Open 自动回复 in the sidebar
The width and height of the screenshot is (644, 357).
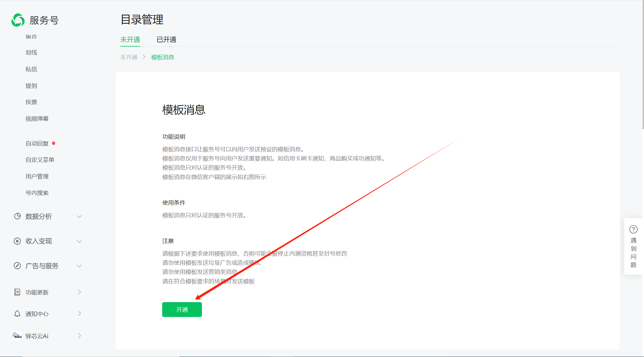pos(37,143)
